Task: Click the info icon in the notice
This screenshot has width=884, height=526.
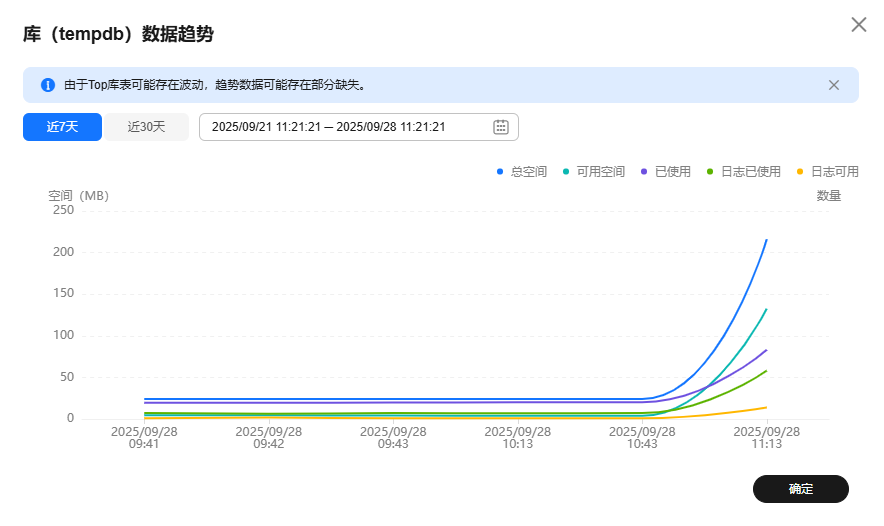Action: click(48, 85)
